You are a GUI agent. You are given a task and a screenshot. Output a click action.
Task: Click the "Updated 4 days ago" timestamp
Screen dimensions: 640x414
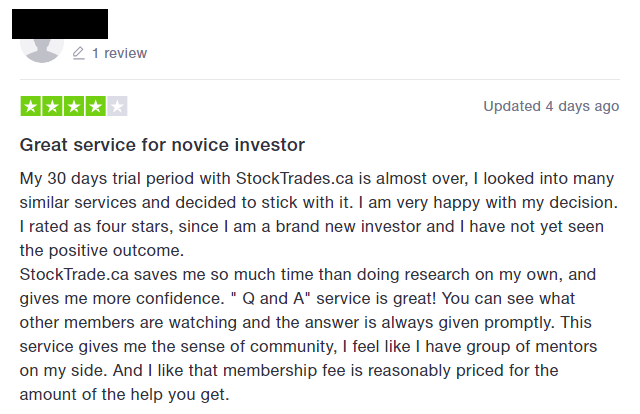click(551, 106)
